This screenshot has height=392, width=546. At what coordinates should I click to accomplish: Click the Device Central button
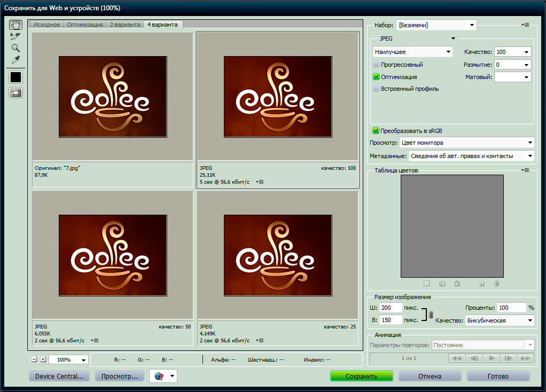tap(59, 377)
